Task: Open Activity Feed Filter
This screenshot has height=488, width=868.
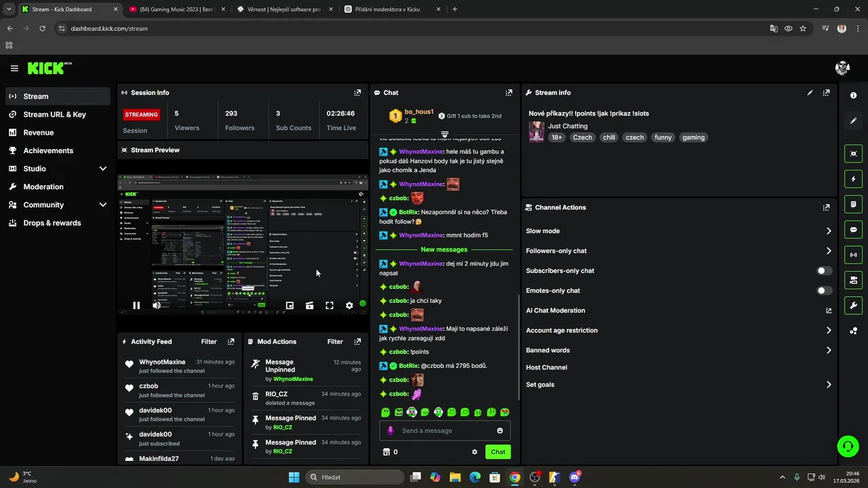Action: tap(209, 342)
